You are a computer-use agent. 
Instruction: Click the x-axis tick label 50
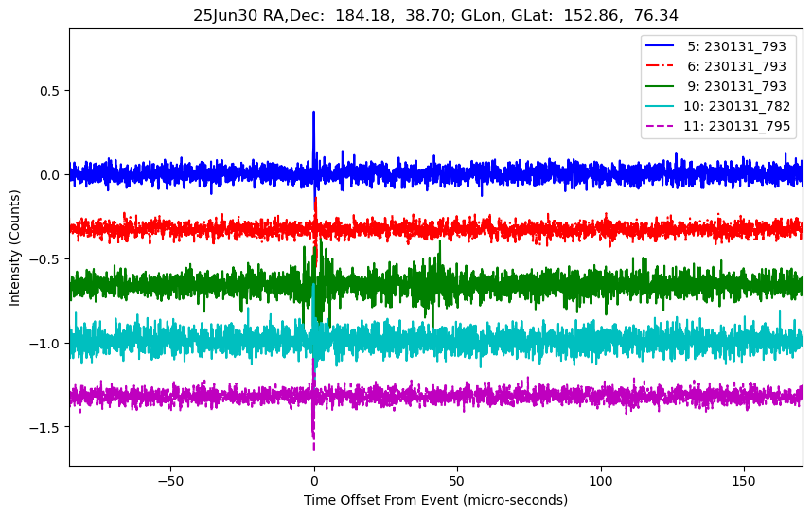click(457, 481)
